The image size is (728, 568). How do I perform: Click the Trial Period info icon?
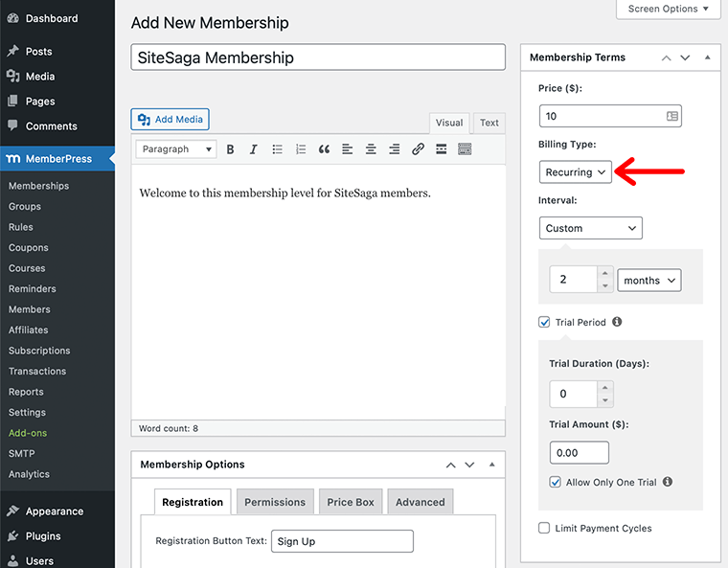point(617,322)
